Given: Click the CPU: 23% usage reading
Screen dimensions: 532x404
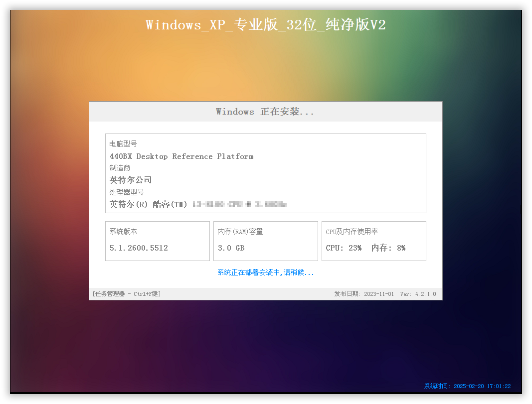Looking at the screenshot, I should (344, 248).
